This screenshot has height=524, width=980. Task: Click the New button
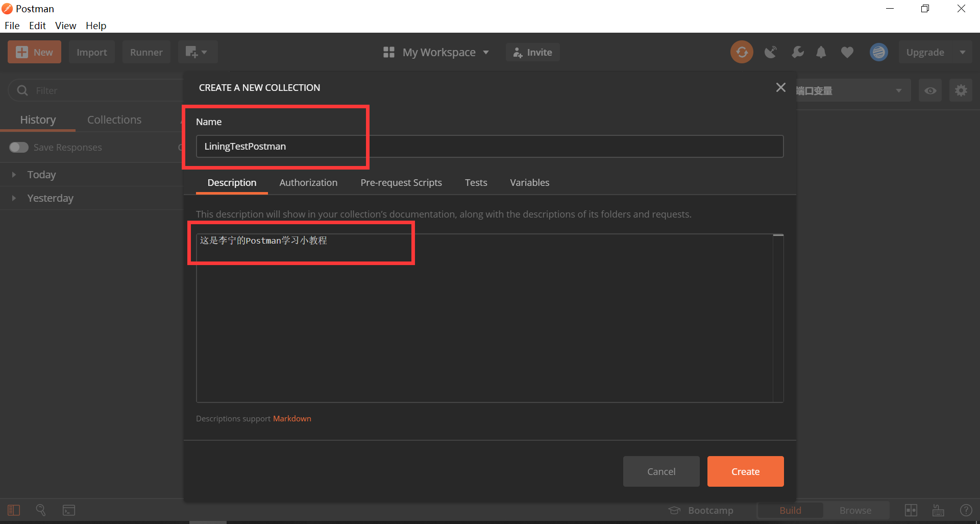[34, 52]
